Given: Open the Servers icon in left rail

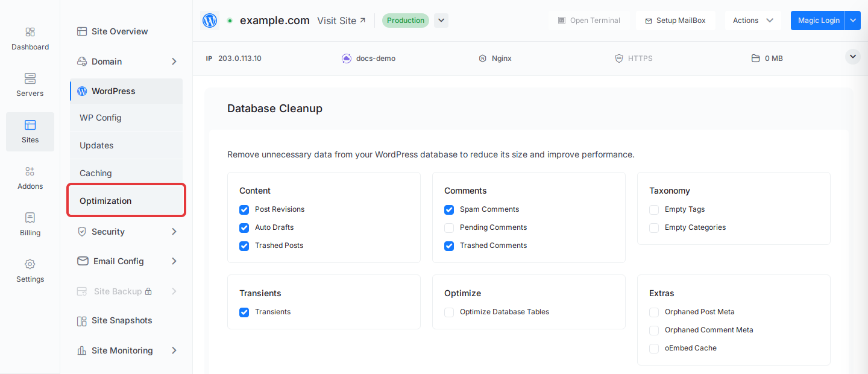Looking at the screenshot, I should 30,78.
